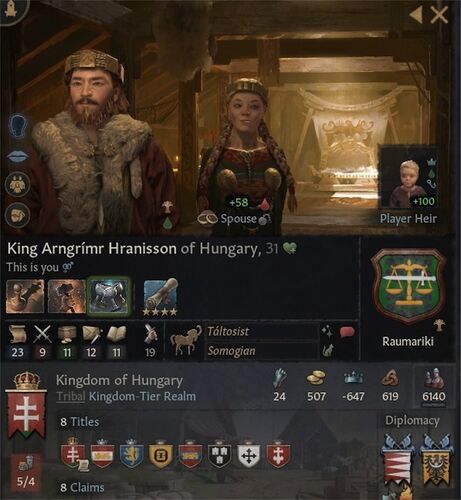Click the Player Heir portrait thumbnail
461x500 pixels.
[x=408, y=177]
